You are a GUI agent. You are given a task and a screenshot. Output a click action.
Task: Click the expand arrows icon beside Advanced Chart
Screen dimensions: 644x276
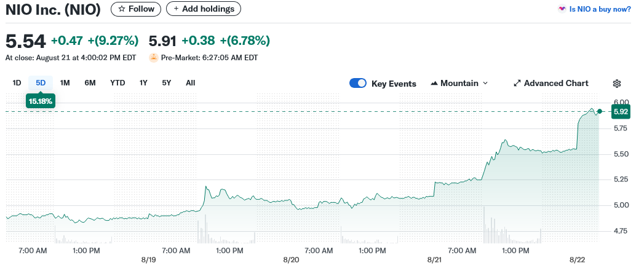point(517,84)
